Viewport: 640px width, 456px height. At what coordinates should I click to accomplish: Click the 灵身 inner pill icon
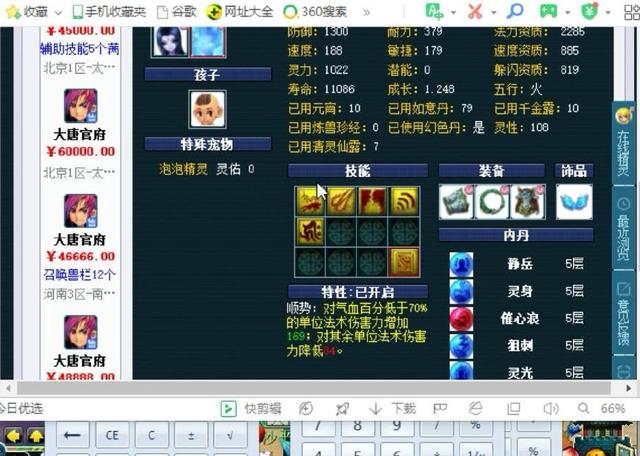[x=462, y=291]
